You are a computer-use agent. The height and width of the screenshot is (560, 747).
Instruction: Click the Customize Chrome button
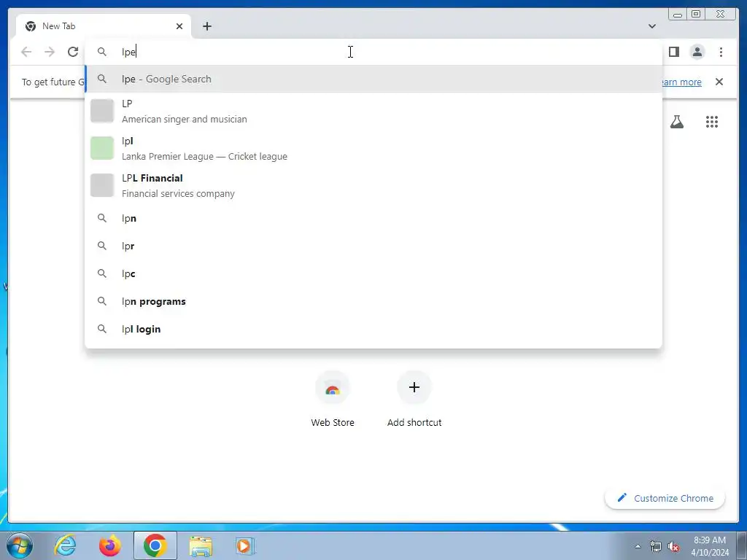(x=665, y=498)
